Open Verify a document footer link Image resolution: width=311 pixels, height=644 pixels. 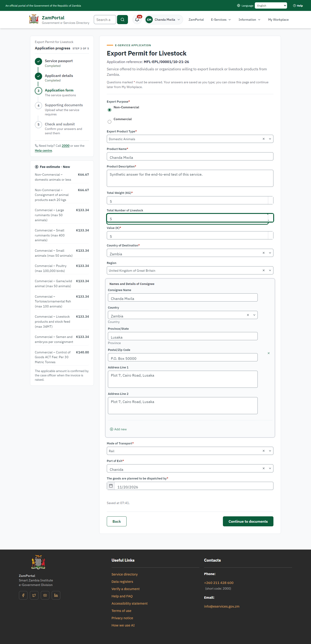(125, 589)
